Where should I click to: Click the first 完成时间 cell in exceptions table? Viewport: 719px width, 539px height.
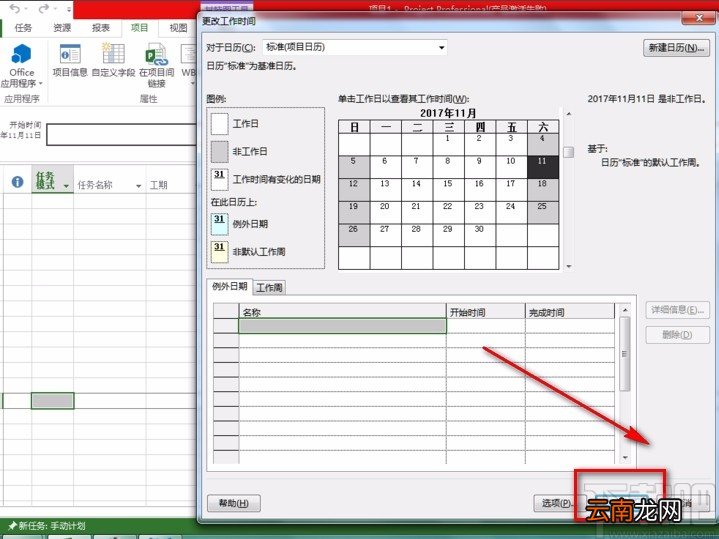point(570,326)
